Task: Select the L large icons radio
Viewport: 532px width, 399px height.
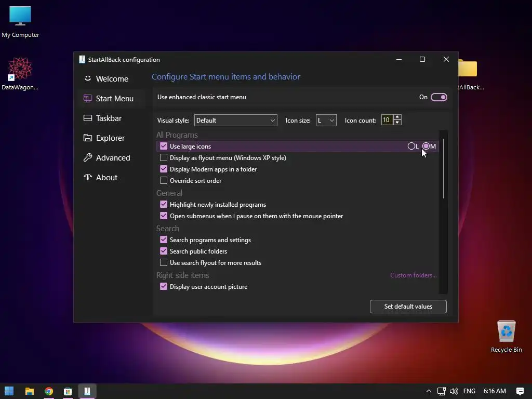Action: pos(411,146)
